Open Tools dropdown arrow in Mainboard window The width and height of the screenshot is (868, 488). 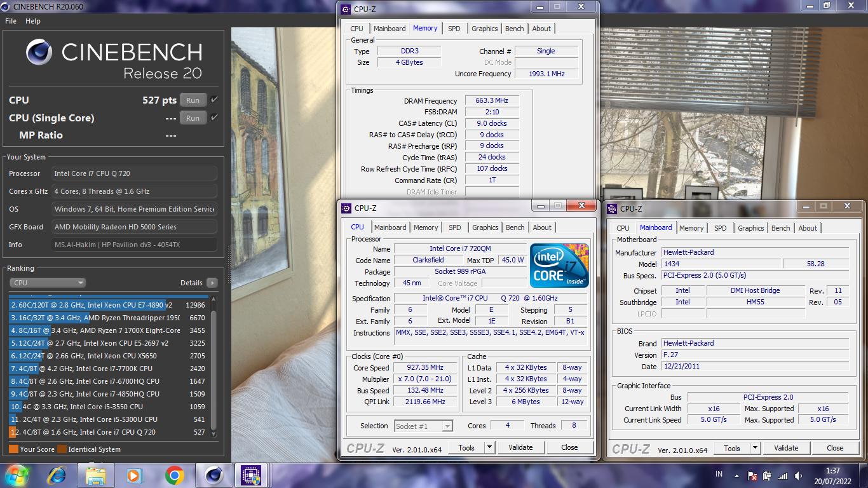(x=755, y=448)
